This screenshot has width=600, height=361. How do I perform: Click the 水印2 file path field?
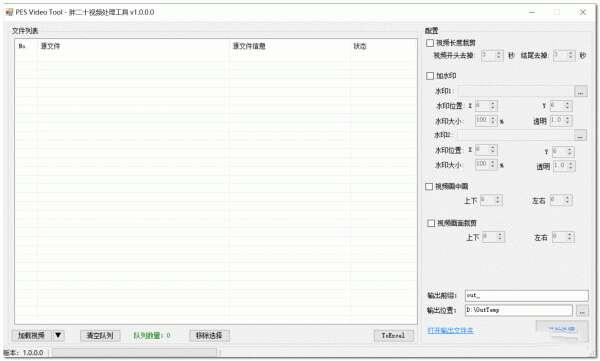pos(515,136)
